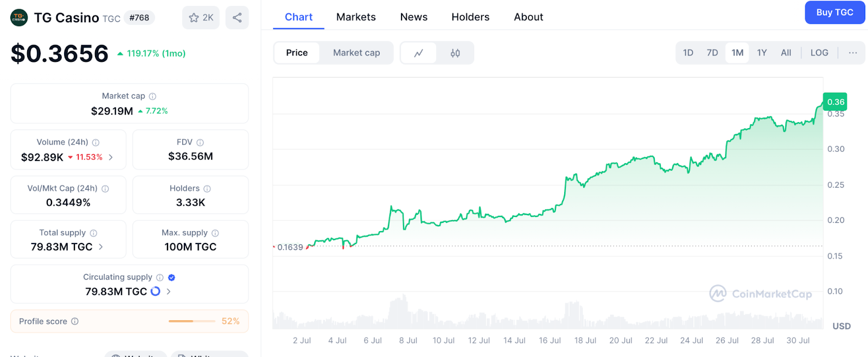Add TG Casino to watchlist star

click(194, 18)
